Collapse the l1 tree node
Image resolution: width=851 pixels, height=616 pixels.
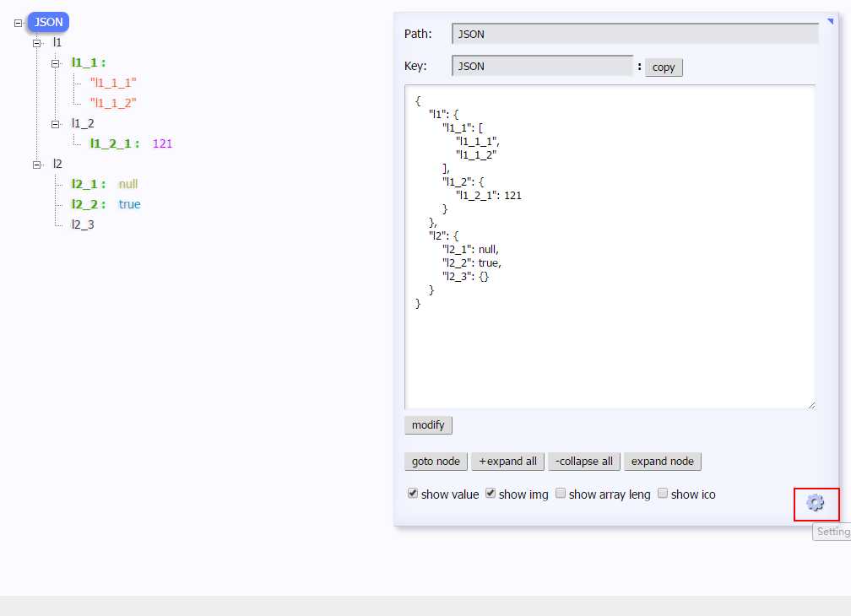(37, 43)
